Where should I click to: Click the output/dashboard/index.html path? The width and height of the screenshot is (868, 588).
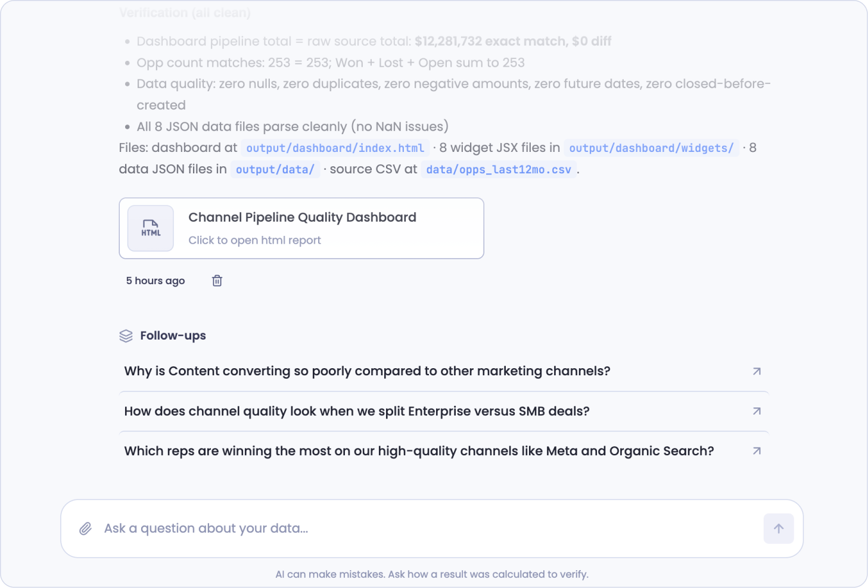[335, 148]
